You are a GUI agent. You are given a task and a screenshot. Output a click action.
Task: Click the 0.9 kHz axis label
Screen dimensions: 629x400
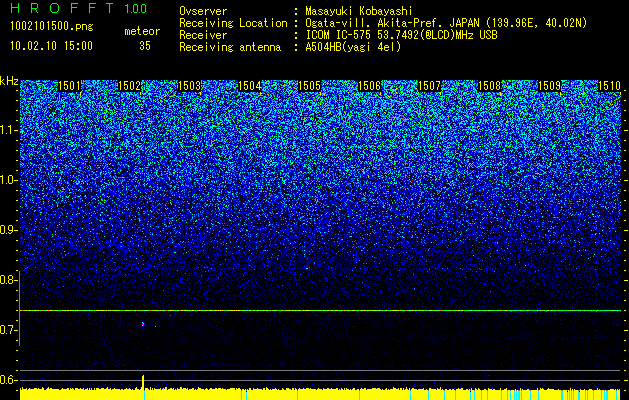[x=7, y=230]
